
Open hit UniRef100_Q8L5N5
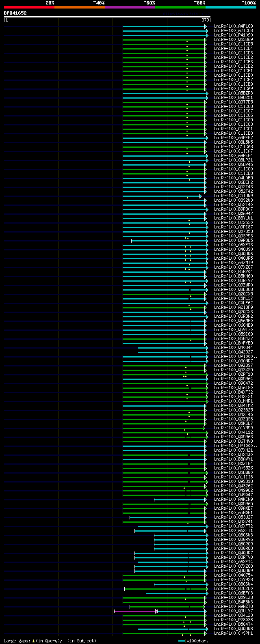pyautogui.click(x=233, y=142)
